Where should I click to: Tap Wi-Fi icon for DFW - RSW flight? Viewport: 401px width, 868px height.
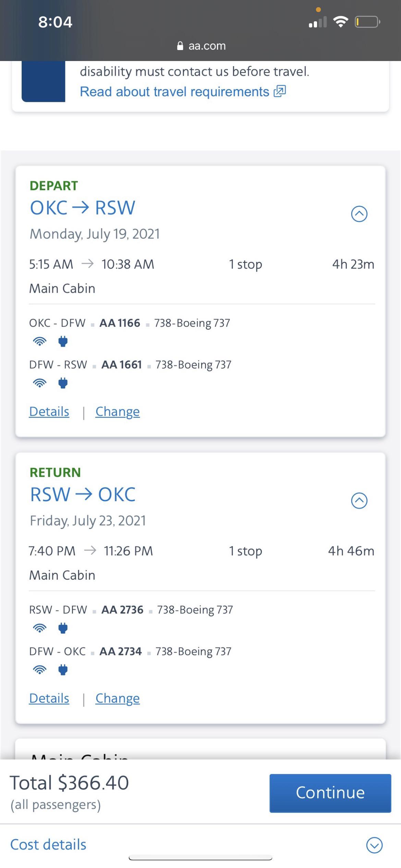pos(40,383)
